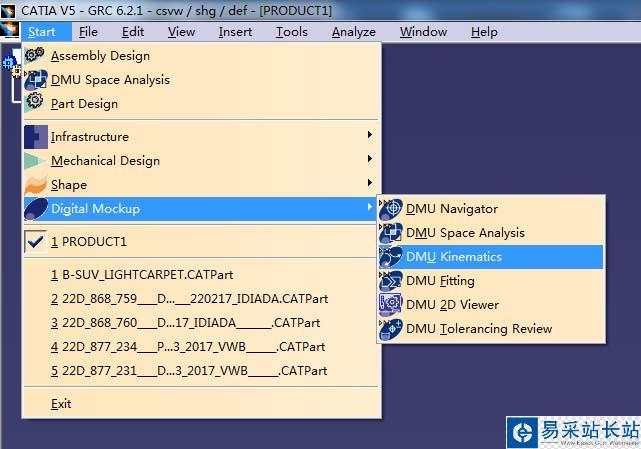Image resolution: width=641 pixels, height=449 pixels.
Task: Open the Analyze menu
Action: (354, 32)
